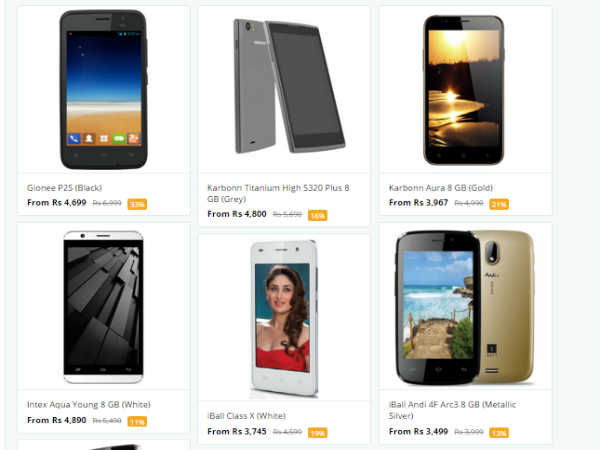The image size is (600, 450).
Task: Open the white iBall Class X phone image
Action: (284, 318)
